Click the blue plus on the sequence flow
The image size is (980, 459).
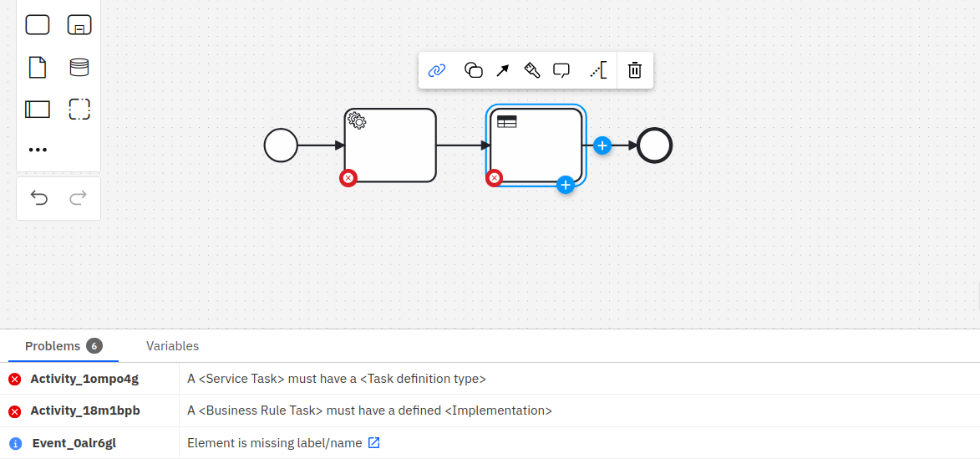click(602, 145)
